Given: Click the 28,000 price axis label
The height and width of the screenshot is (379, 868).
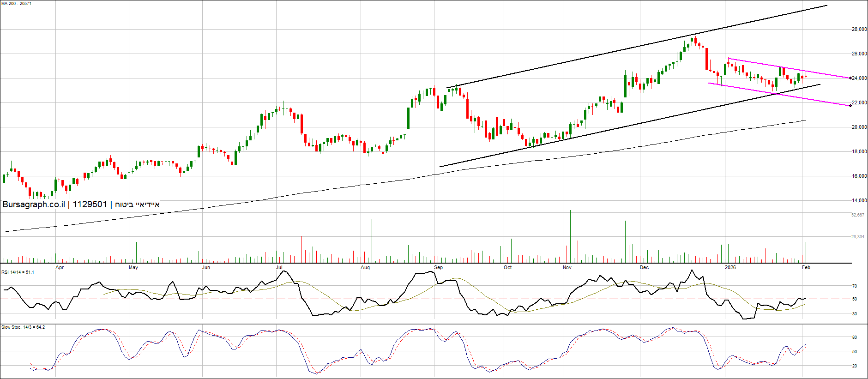Looking at the screenshot, I should click(859, 30).
